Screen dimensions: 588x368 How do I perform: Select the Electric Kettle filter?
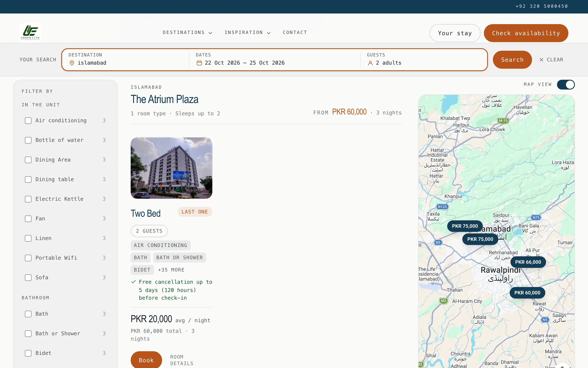point(28,199)
